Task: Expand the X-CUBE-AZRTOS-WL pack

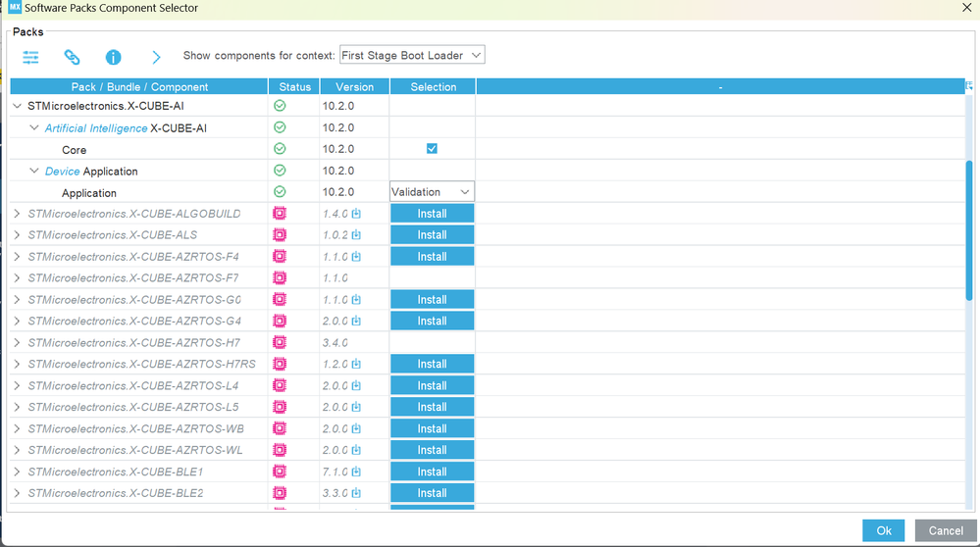Action: (17, 450)
